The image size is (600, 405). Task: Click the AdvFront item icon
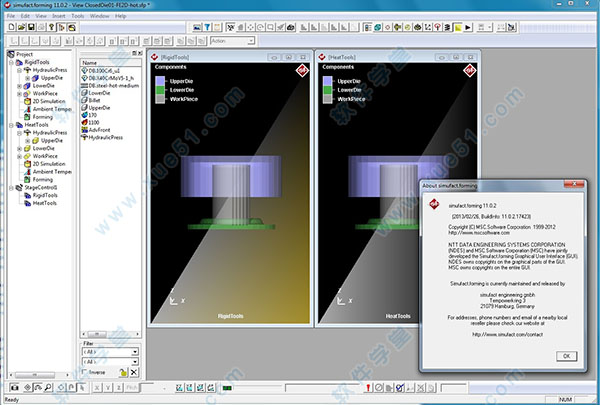tap(82, 128)
